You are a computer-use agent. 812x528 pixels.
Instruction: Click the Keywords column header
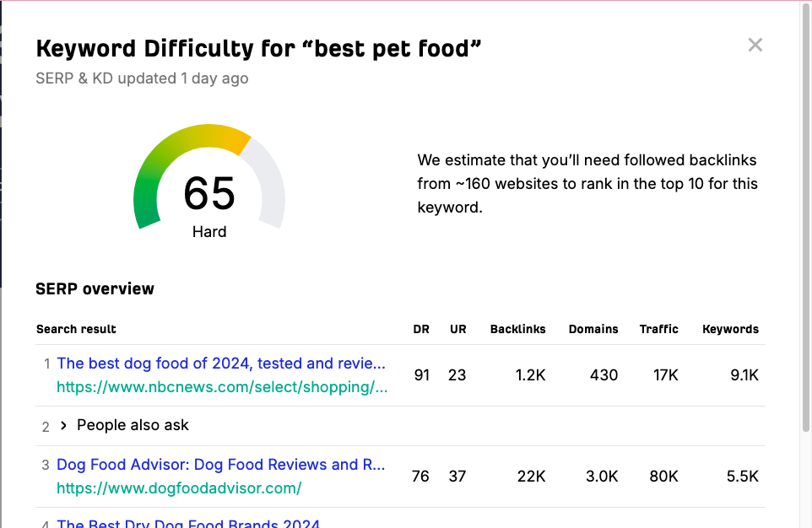pyautogui.click(x=730, y=329)
